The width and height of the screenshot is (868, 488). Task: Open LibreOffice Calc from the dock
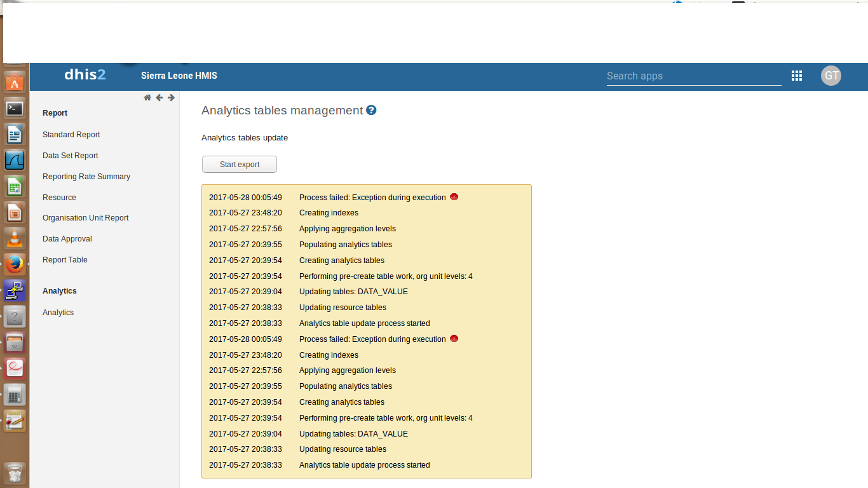pos(15,186)
